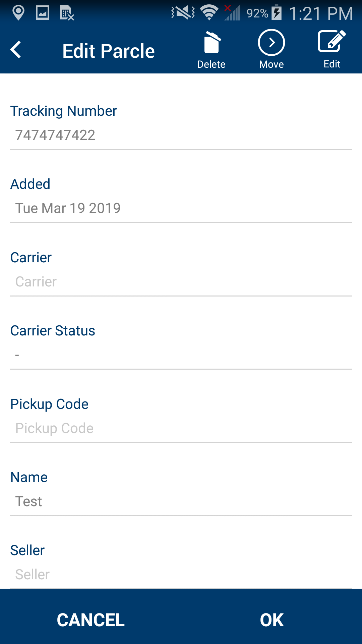The width and height of the screenshot is (362, 644).
Task: Focus the Carrier input field
Action: [x=181, y=282]
